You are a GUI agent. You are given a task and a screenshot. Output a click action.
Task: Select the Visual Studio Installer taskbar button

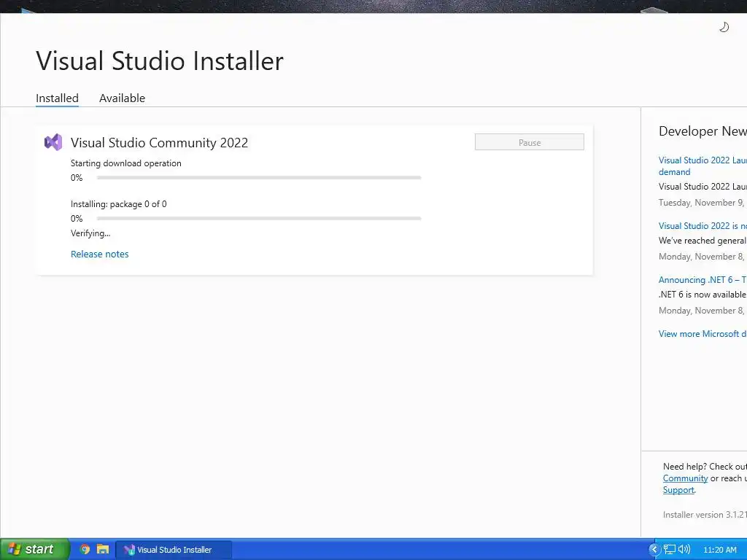tap(174, 550)
